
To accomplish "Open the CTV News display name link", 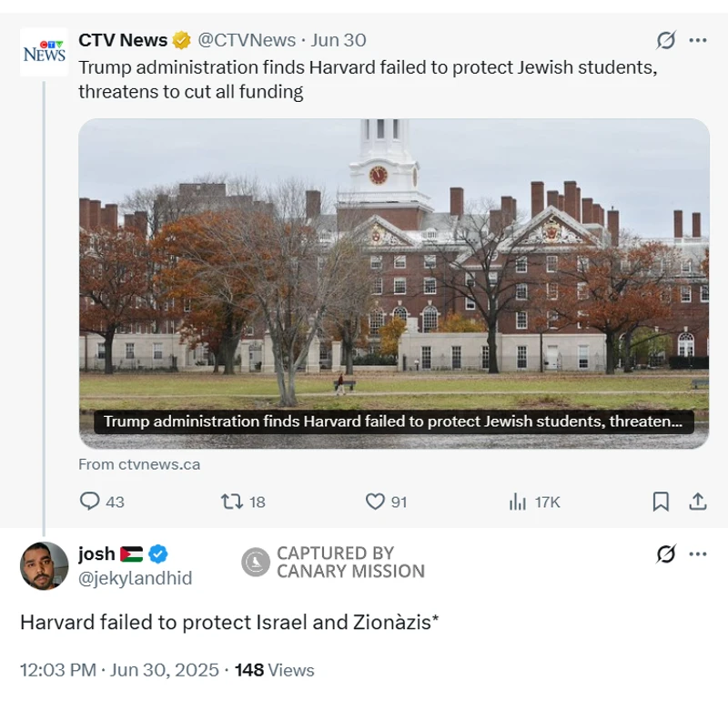I will coord(123,40).
